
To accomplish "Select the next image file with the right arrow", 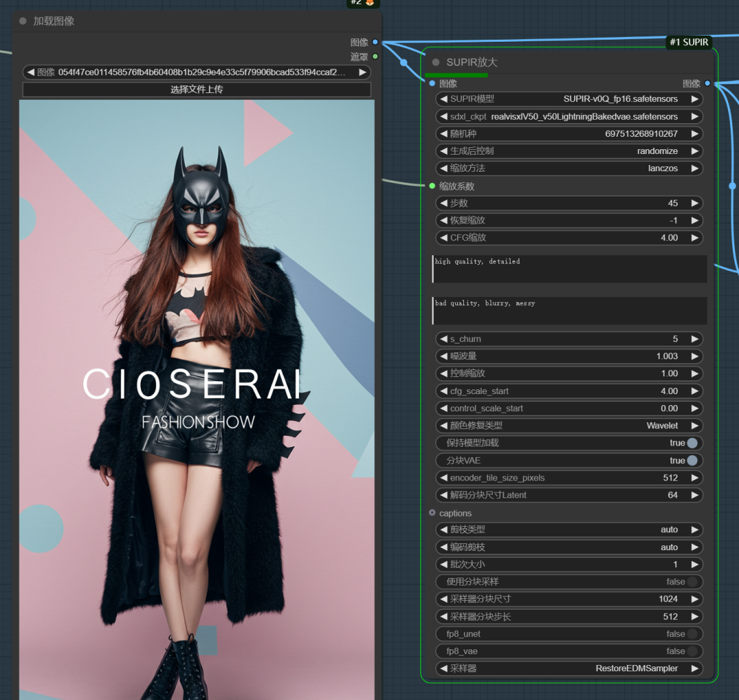I will click(363, 72).
